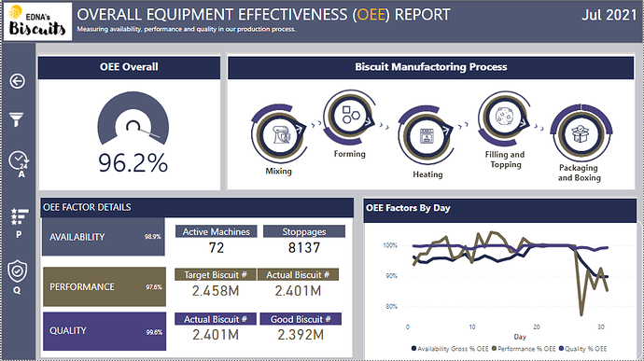Screen dimensions: 644x361
Task: Select the Packaging and Boxing icon
Action: [580, 133]
